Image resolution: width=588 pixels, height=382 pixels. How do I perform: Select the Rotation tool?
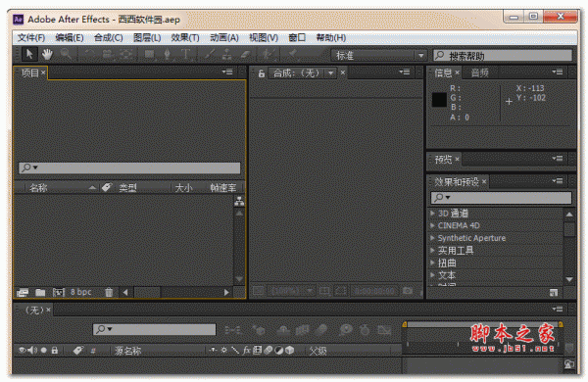point(89,55)
